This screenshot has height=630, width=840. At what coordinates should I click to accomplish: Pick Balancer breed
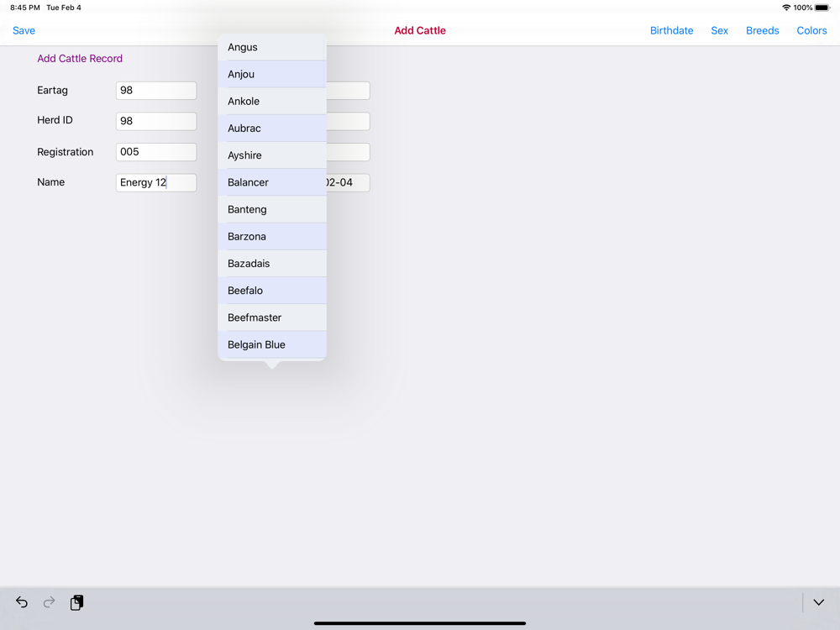coord(272,182)
